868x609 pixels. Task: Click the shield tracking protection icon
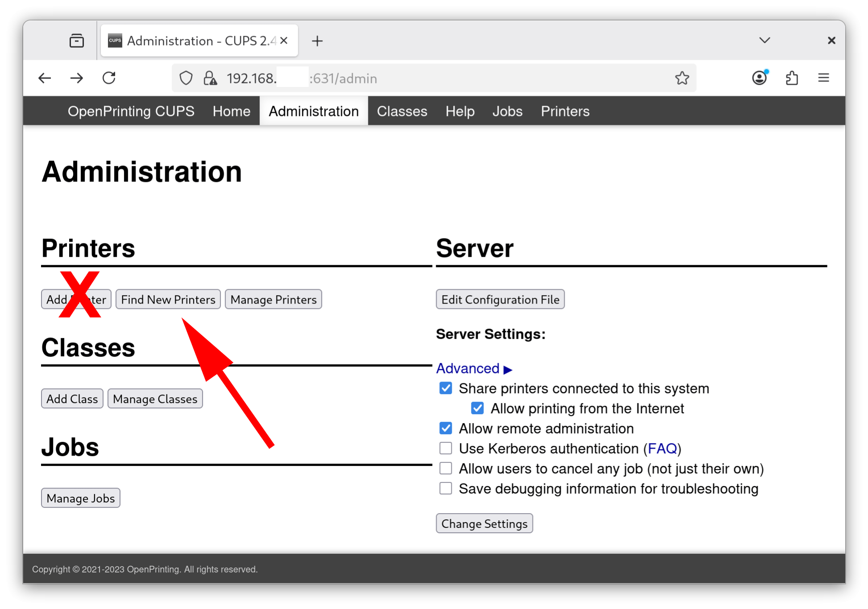(186, 78)
